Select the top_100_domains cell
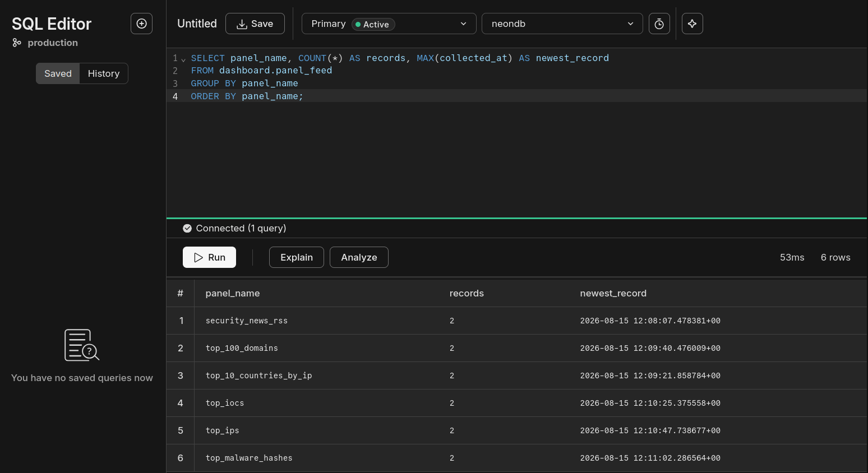The height and width of the screenshot is (473, 868). 242,348
